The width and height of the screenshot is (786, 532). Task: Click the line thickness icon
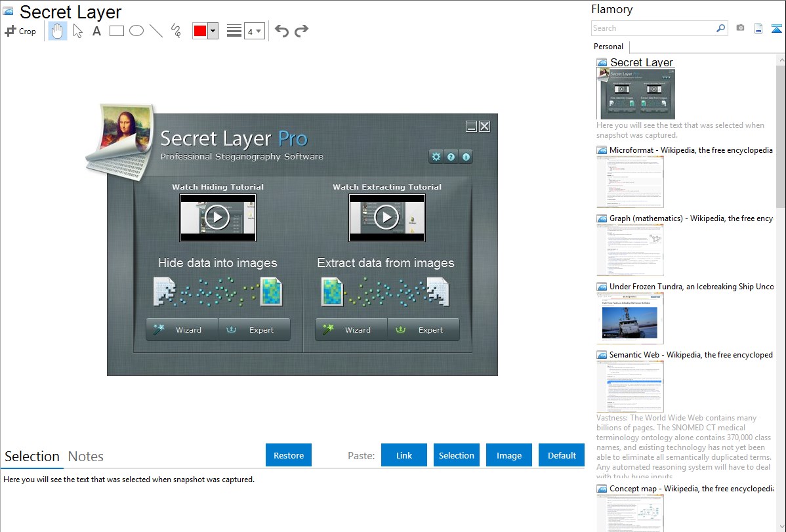tap(234, 31)
